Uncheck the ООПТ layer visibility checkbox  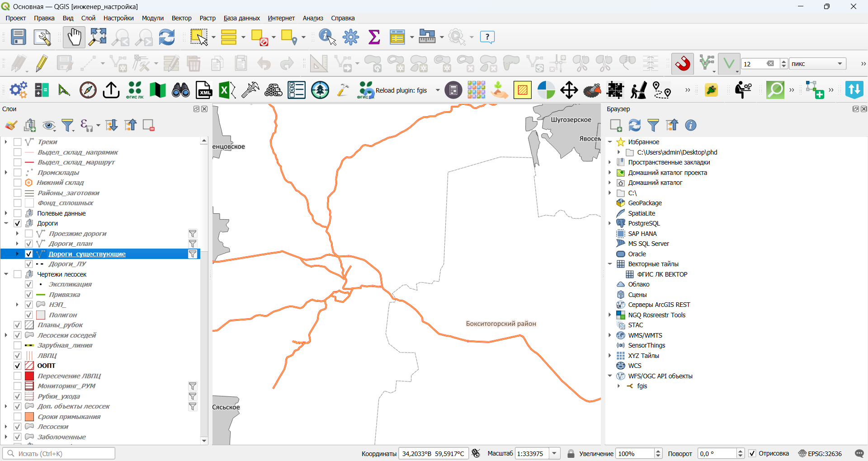[18, 366]
